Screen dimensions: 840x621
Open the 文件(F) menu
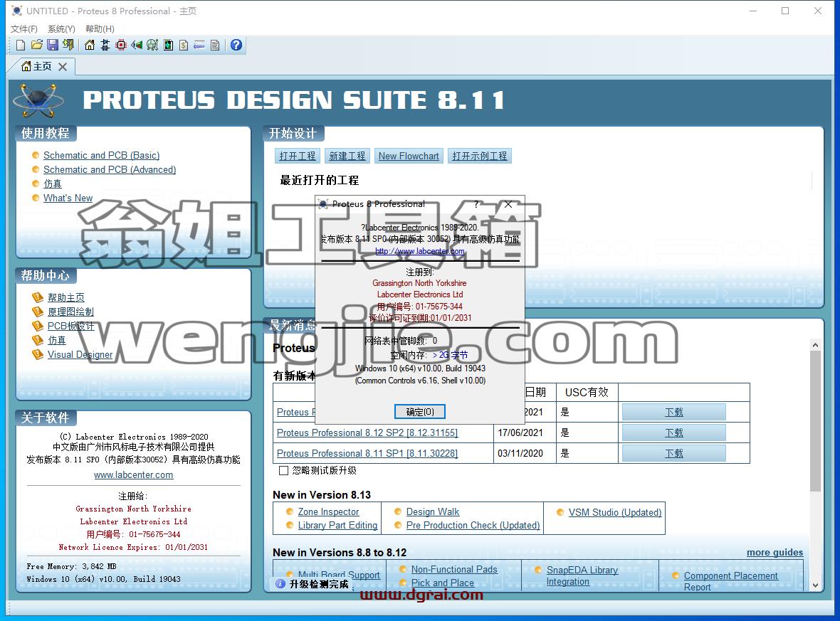click(24, 29)
